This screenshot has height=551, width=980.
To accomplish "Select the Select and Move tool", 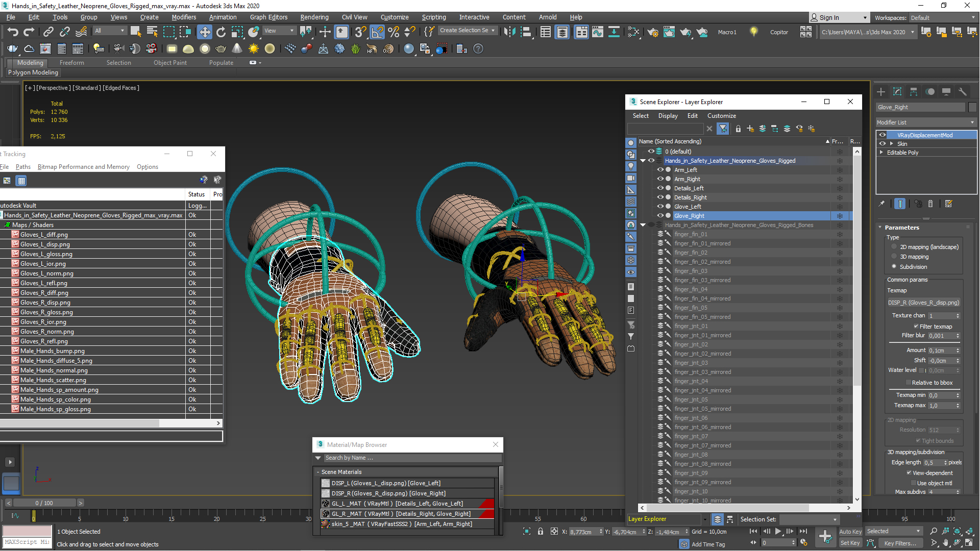I will (205, 32).
